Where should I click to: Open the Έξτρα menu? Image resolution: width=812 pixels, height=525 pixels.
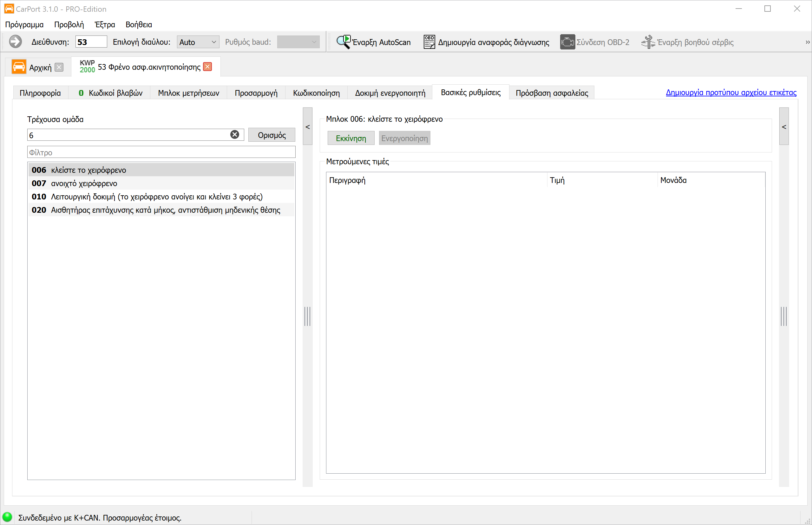[x=105, y=24]
